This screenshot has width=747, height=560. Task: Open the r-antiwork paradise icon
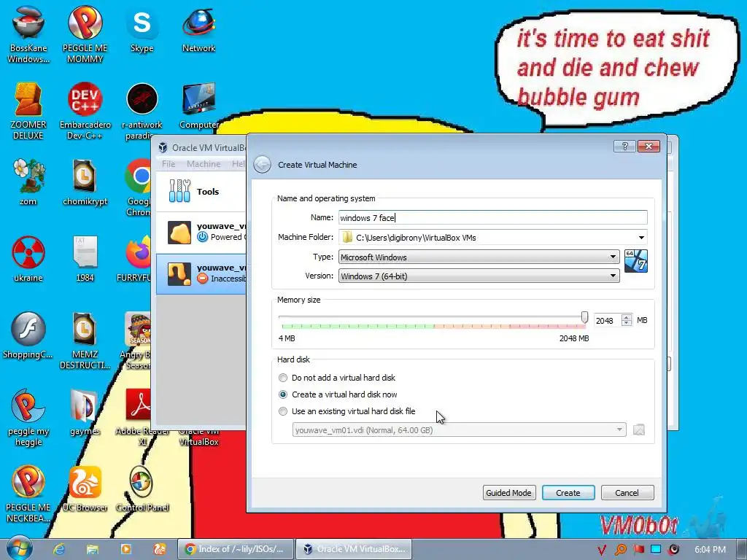click(x=142, y=111)
